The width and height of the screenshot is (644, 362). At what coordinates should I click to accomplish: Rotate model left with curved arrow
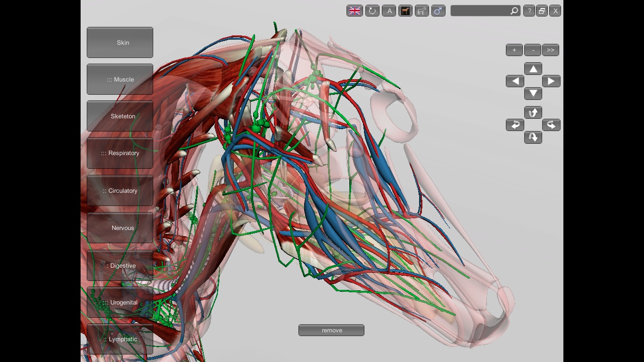point(515,125)
